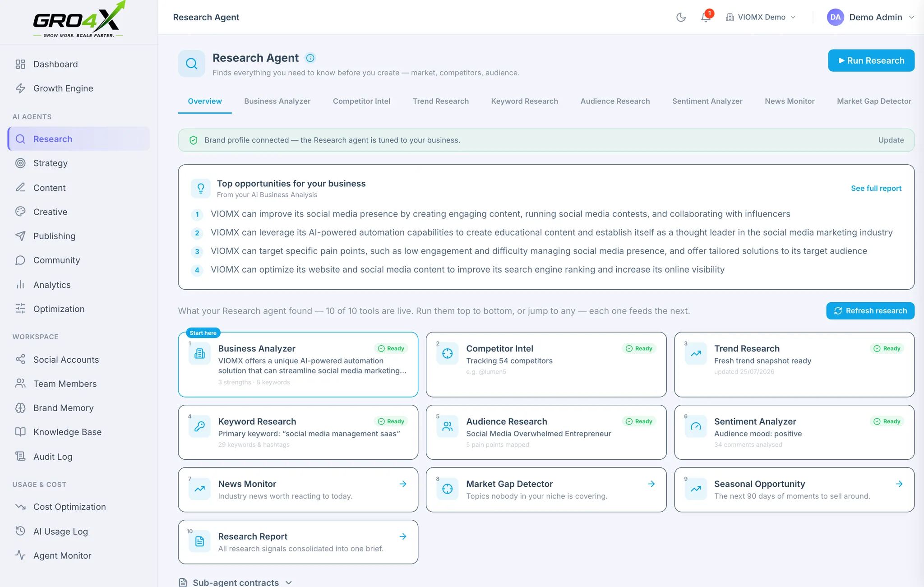Open the Team Members people icon
The width and height of the screenshot is (924, 587).
point(20,384)
